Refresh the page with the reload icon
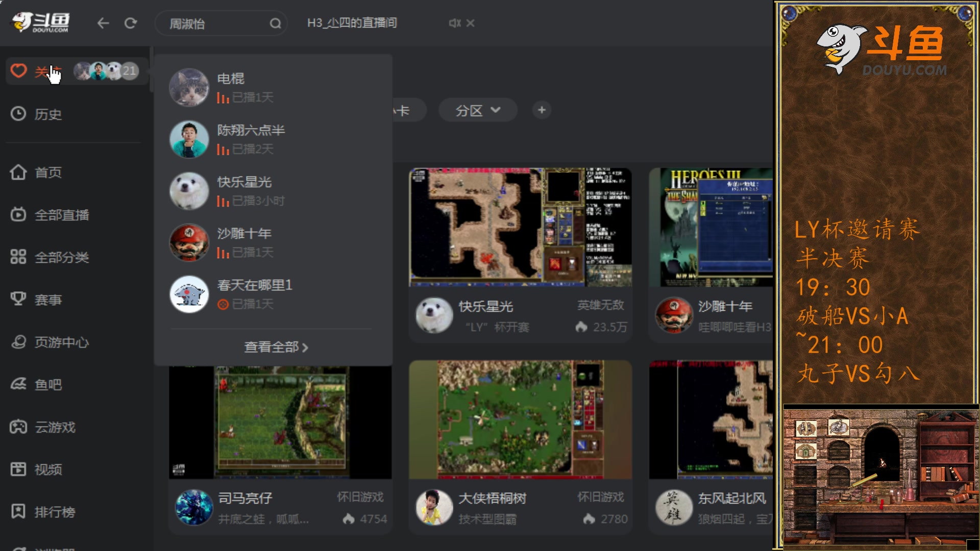 (x=131, y=23)
